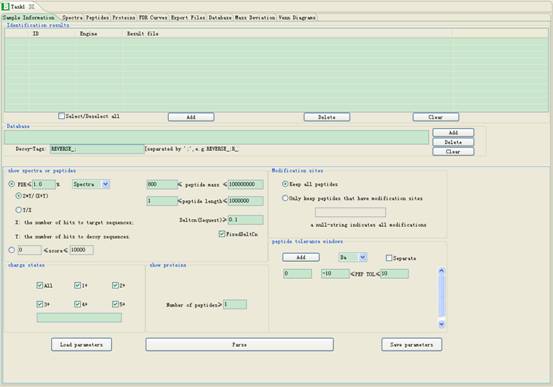This screenshot has height=387, width=553.
Task: Switch to the Export Files tab
Action: 188,18
